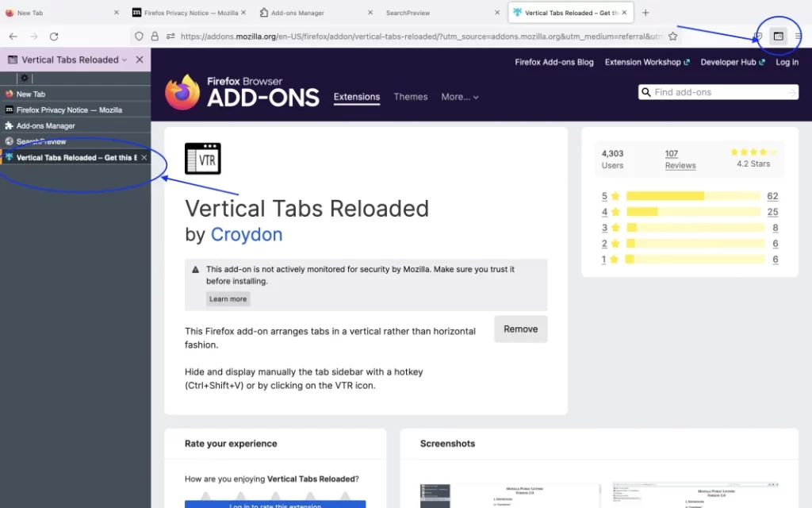
Task: Open the first screenshot thumbnail
Action: point(510,495)
